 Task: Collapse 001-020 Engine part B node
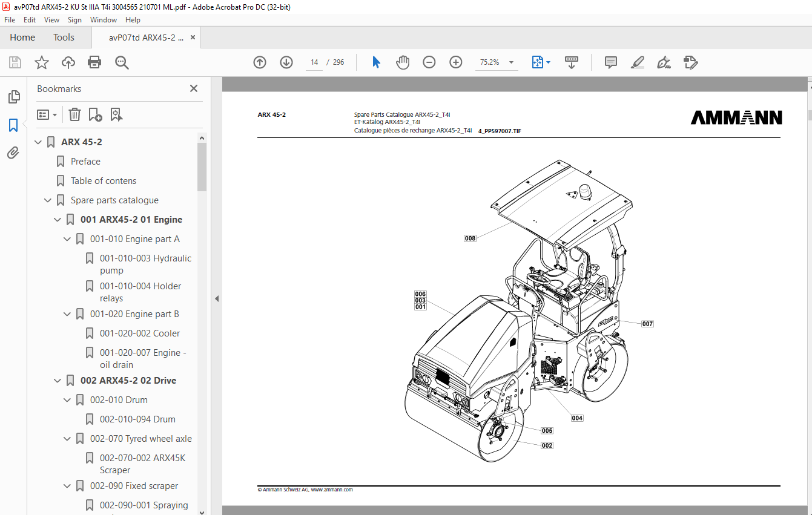point(67,314)
